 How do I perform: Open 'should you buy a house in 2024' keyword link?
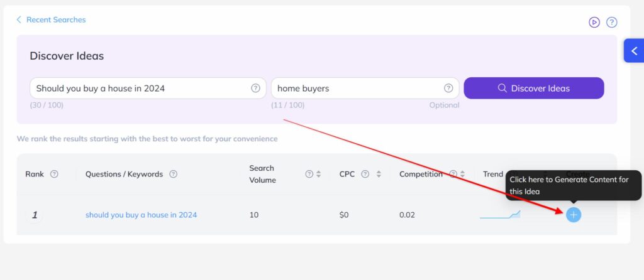click(x=141, y=215)
